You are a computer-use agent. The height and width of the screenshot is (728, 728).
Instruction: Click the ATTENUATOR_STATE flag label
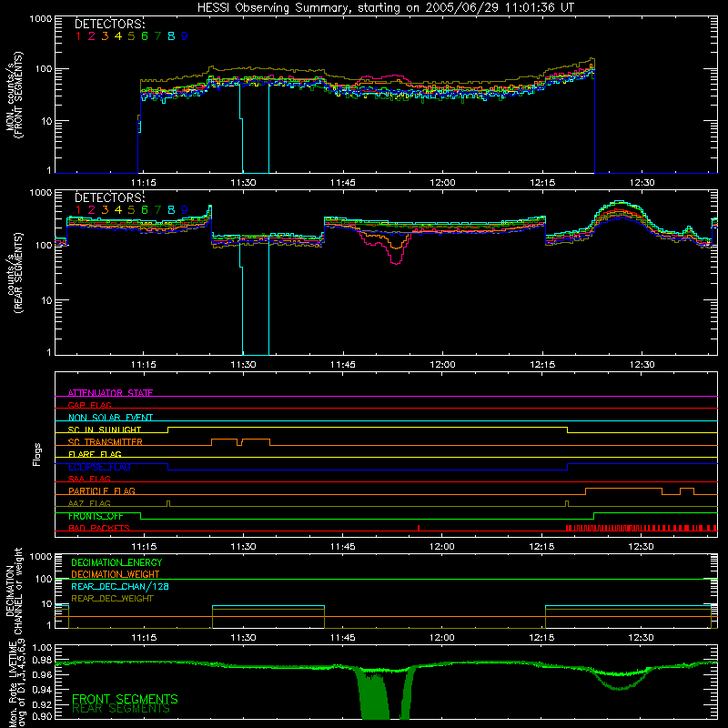[x=110, y=393]
